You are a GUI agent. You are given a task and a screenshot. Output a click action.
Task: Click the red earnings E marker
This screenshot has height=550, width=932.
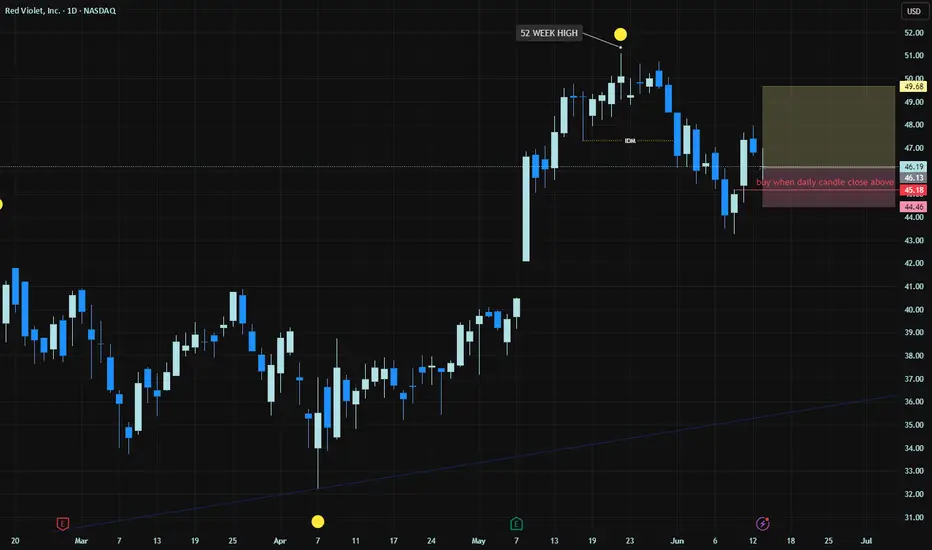click(62, 524)
